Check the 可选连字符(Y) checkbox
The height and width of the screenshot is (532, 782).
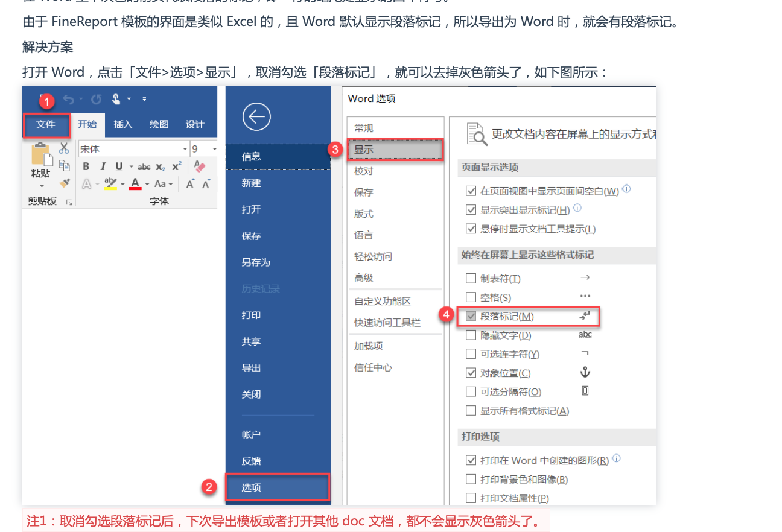[x=471, y=354]
